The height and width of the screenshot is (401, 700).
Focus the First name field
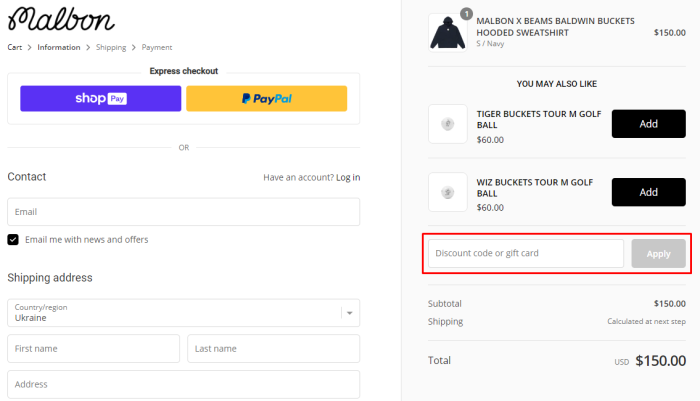click(x=93, y=348)
